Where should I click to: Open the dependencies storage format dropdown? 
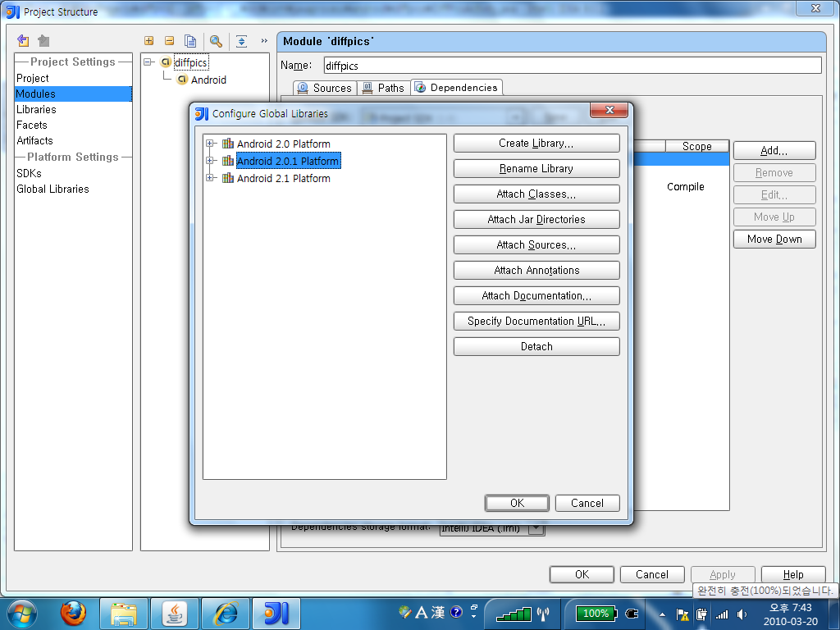[x=536, y=529]
